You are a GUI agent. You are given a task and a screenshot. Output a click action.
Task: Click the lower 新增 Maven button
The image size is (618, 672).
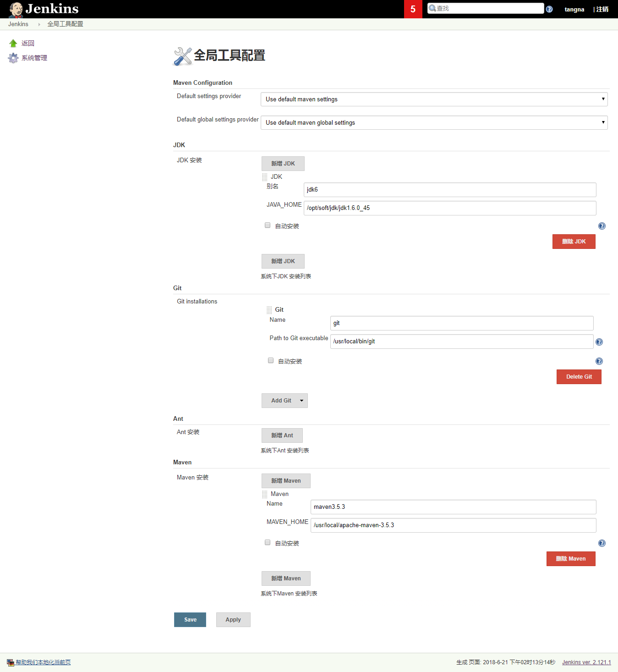tap(286, 578)
